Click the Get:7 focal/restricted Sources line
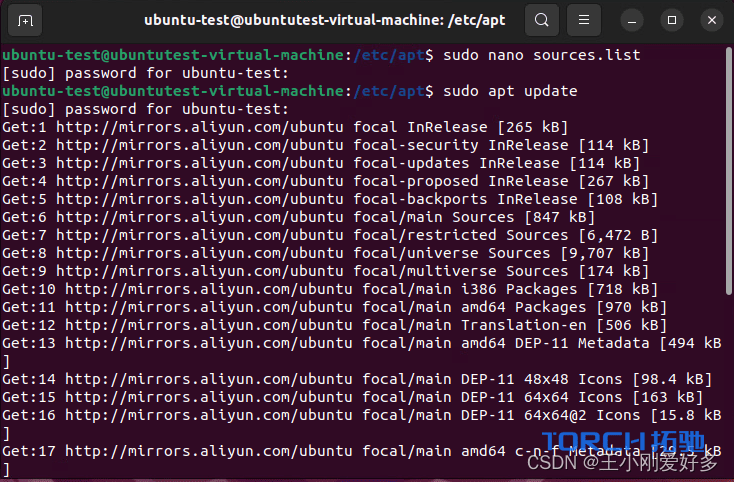Viewport: 734px width, 482px height. pyautogui.click(x=330, y=235)
